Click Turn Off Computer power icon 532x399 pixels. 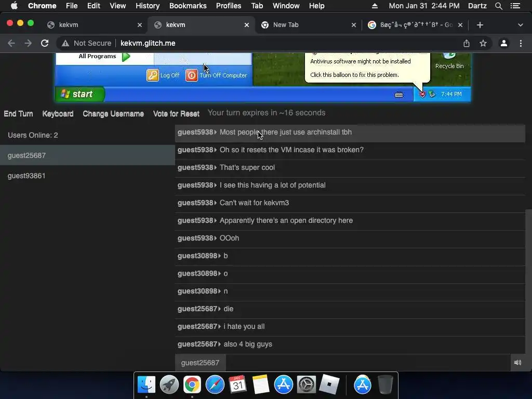click(x=191, y=75)
